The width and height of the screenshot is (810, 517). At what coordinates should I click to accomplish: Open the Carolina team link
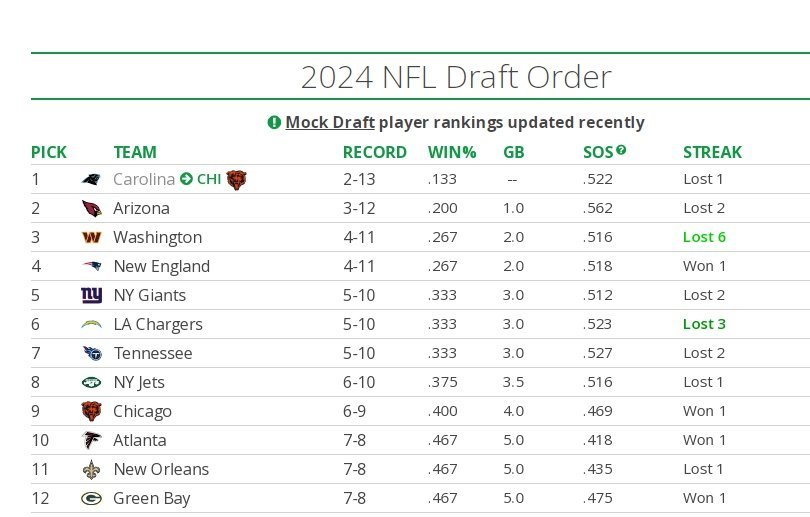pos(144,180)
